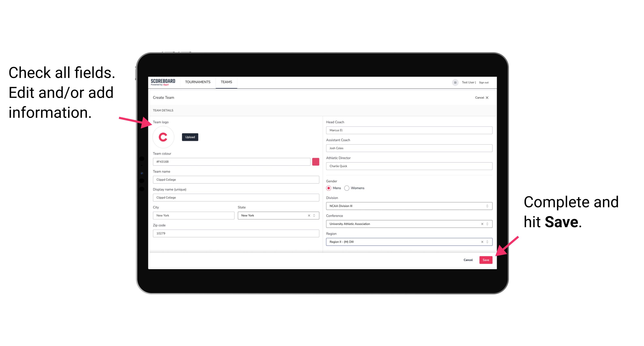Click the Save button
Viewport: 644px width, 346px height.
pyautogui.click(x=486, y=259)
